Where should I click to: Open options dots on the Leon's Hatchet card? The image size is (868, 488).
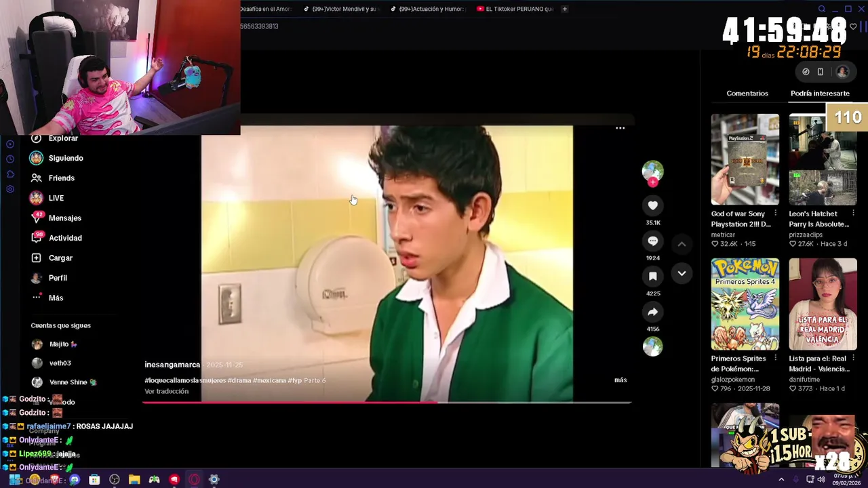853,213
